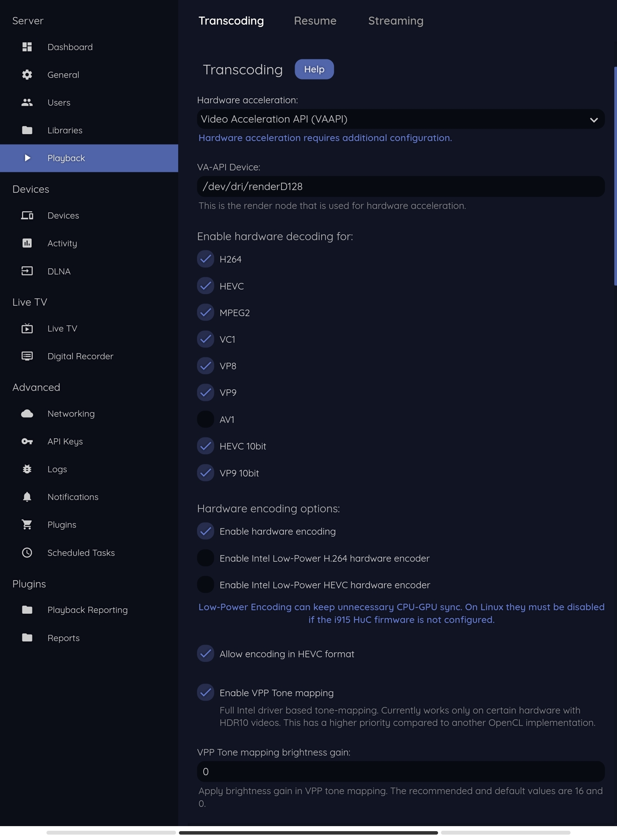Click the Users people icon

tap(27, 103)
